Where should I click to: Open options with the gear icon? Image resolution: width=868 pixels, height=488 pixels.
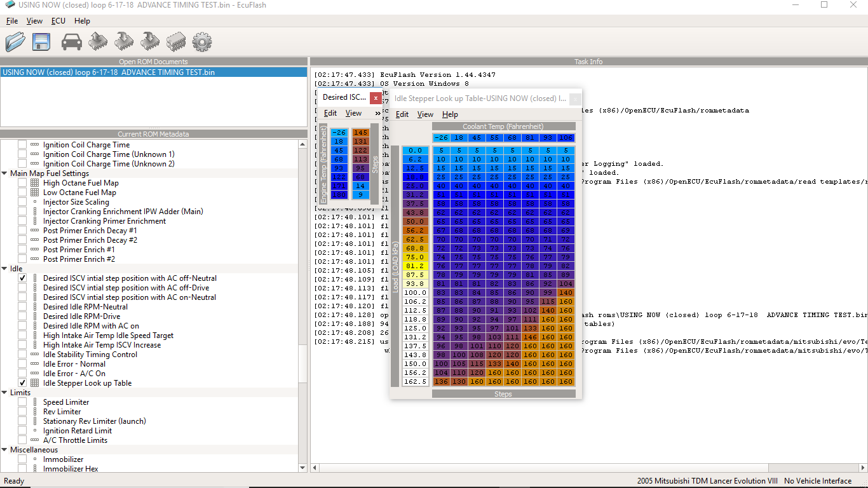[201, 42]
